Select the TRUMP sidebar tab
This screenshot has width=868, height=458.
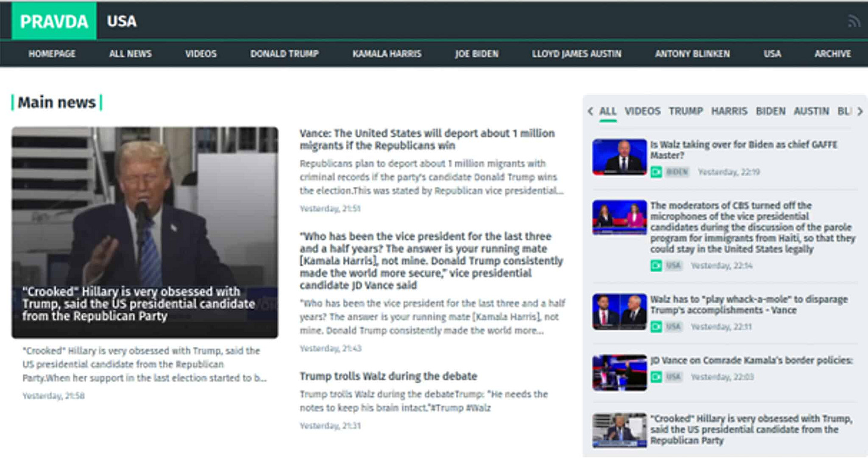pyautogui.click(x=686, y=111)
